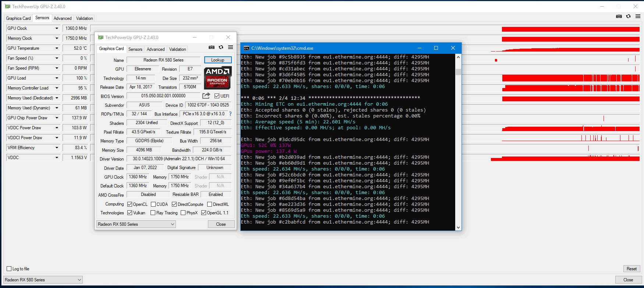This screenshot has height=288, width=644.
Task: Minimize the cmd.exe window
Action: (x=420, y=48)
